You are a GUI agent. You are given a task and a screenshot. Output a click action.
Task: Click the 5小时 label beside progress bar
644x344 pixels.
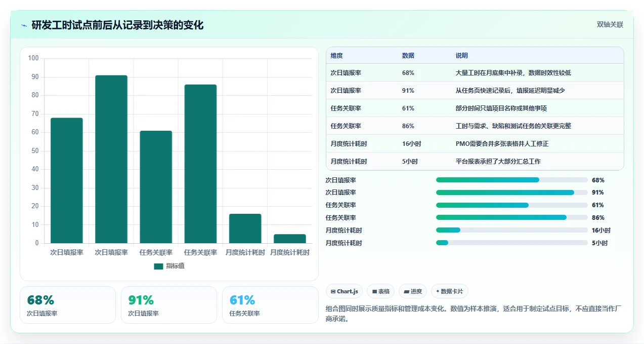point(599,243)
